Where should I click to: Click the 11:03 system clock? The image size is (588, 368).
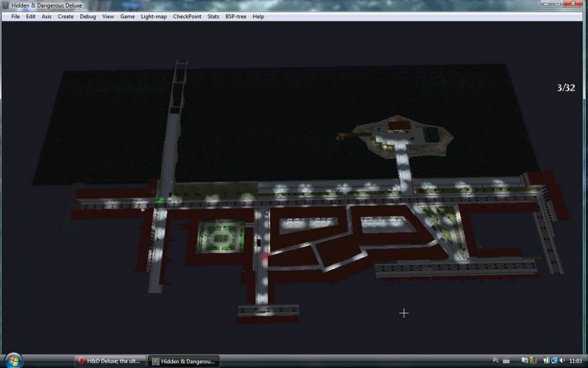[x=576, y=361]
